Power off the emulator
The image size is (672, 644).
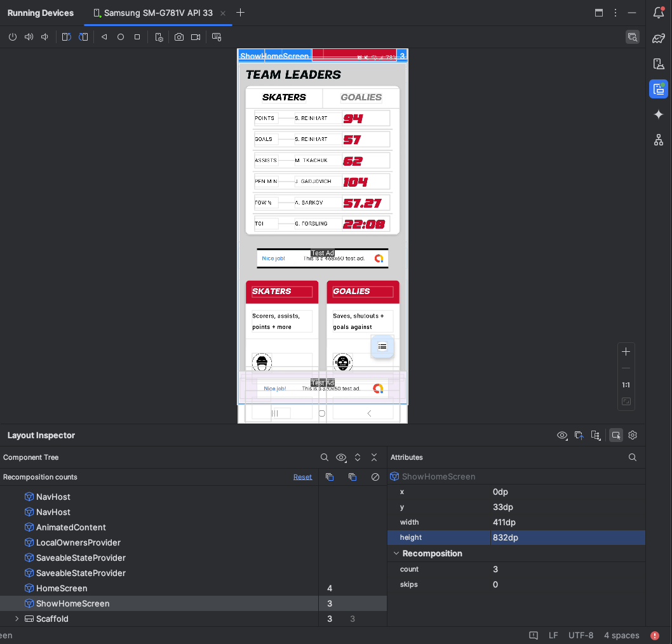pyautogui.click(x=13, y=37)
